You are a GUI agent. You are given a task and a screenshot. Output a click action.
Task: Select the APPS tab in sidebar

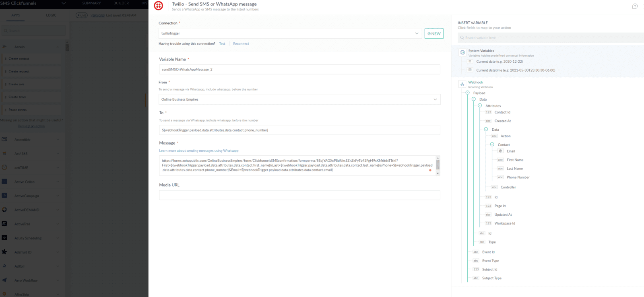(x=16, y=15)
